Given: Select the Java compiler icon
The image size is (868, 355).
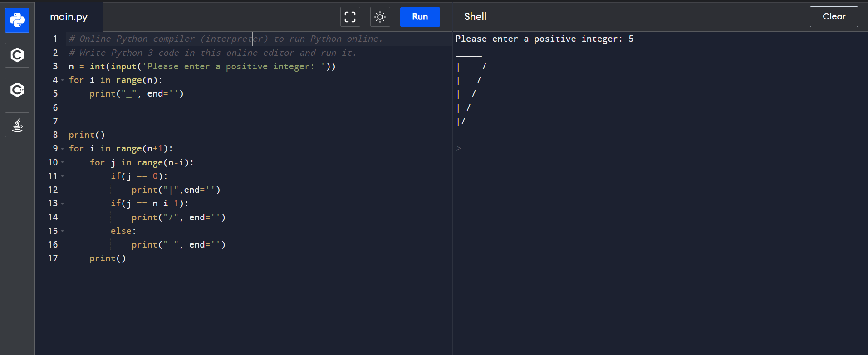Looking at the screenshot, I should [17, 125].
